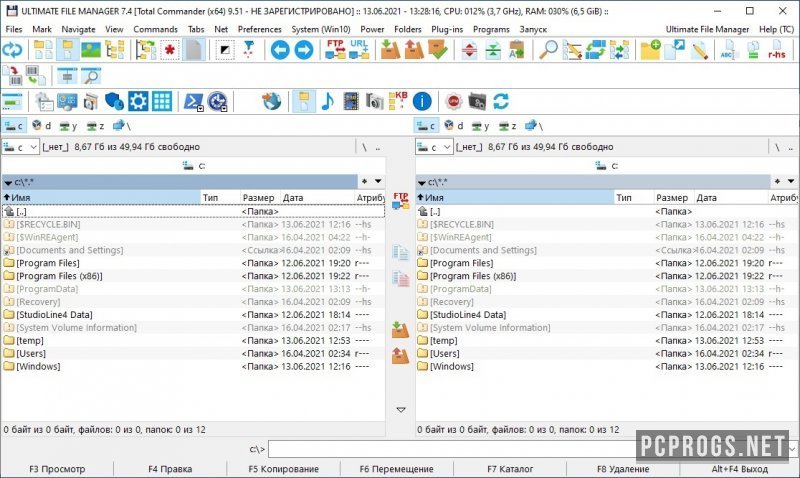Click the blue grid apps icon
The height and width of the screenshot is (478, 800).
pos(162,101)
